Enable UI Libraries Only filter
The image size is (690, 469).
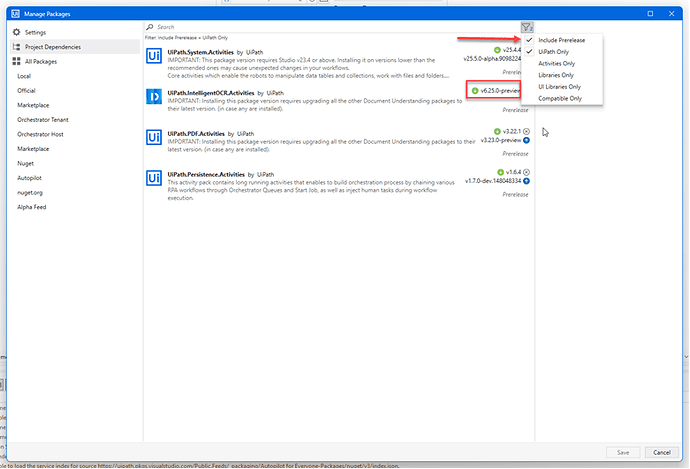tap(562, 87)
